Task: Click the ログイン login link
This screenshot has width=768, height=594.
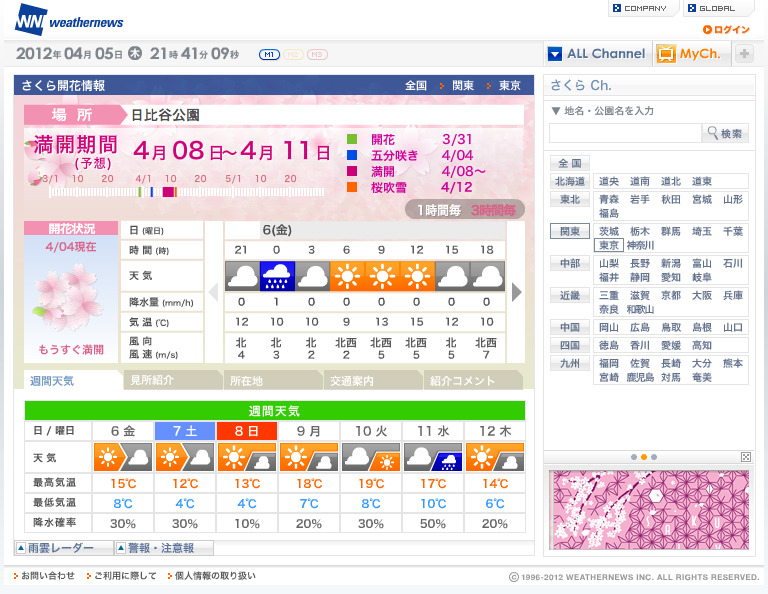Action: tap(726, 29)
